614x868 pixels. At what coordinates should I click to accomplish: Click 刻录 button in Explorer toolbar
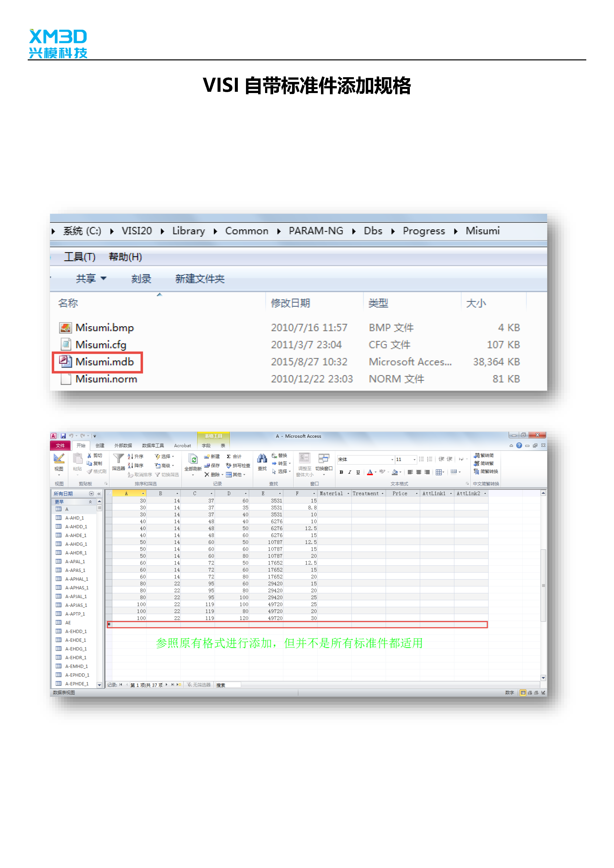coord(141,279)
